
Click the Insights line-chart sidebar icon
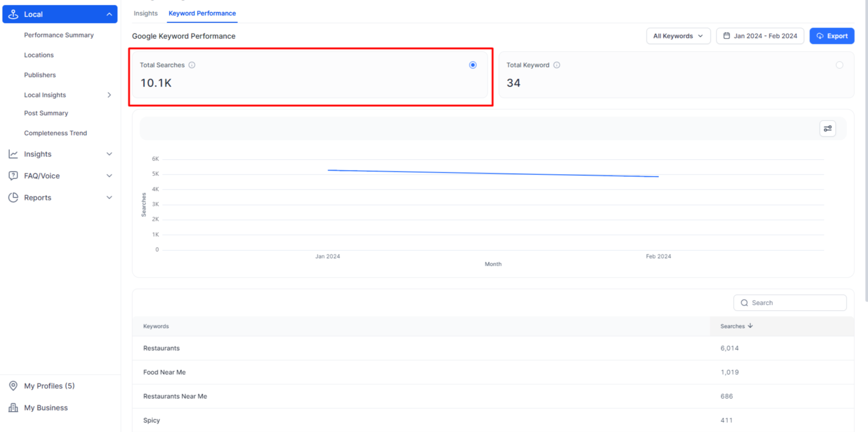(x=13, y=154)
